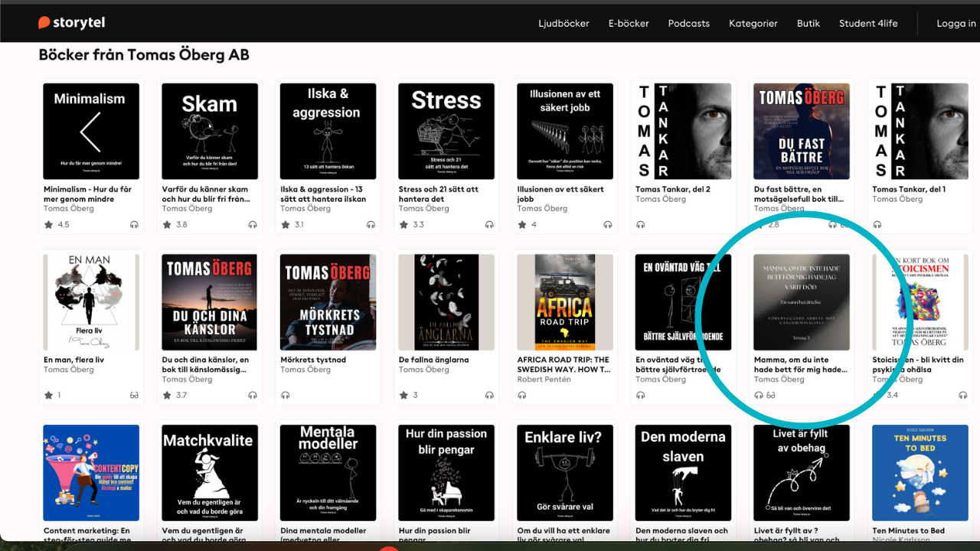This screenshot has height=551, width=980.
Task: Click headphones icon on Tomas Tankar, del 2
Action: coord(641,225)
